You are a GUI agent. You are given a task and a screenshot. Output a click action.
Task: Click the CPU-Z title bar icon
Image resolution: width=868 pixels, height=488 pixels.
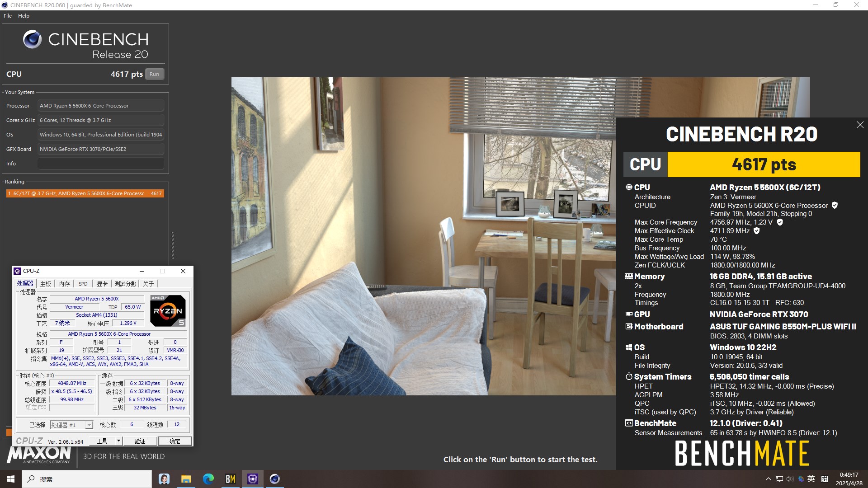coord(18,271)
